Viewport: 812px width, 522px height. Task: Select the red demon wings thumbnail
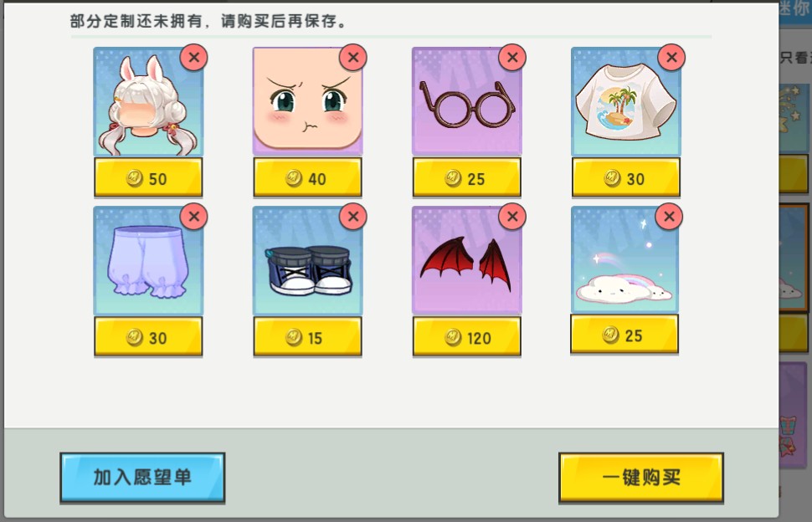point(466,260)
